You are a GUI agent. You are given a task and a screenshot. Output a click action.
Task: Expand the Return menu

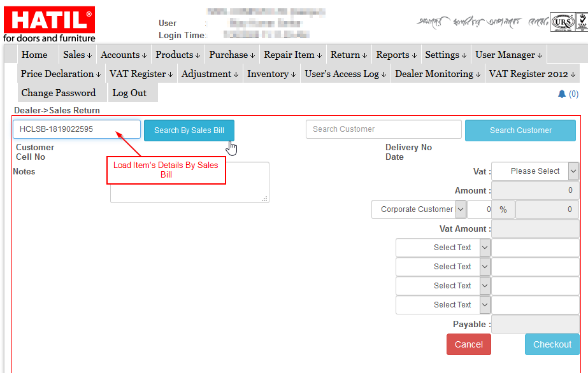coord(348,55)
